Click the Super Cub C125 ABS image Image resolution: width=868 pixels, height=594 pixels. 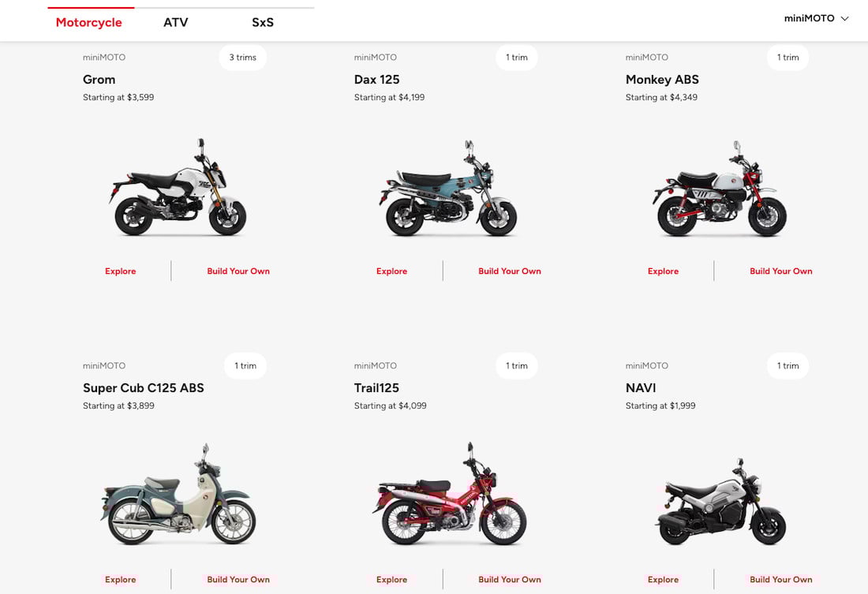point(178,494)
